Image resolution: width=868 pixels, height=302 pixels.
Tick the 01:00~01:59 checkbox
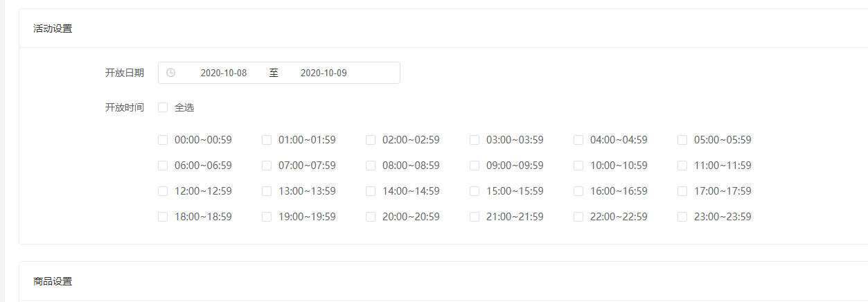pyautogui.click(x=267, y=140)
